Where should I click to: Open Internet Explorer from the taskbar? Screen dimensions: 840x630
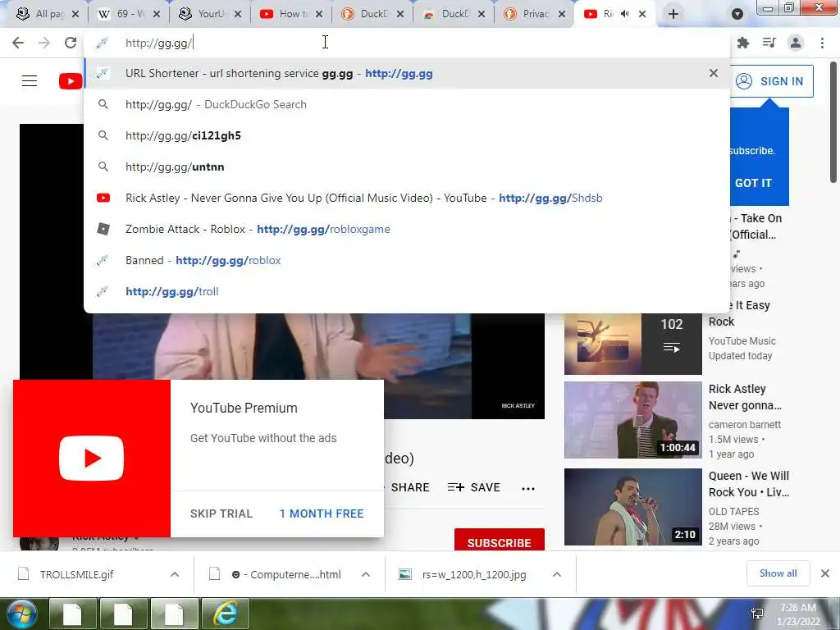pyautogui.click(x=226, y=614)
